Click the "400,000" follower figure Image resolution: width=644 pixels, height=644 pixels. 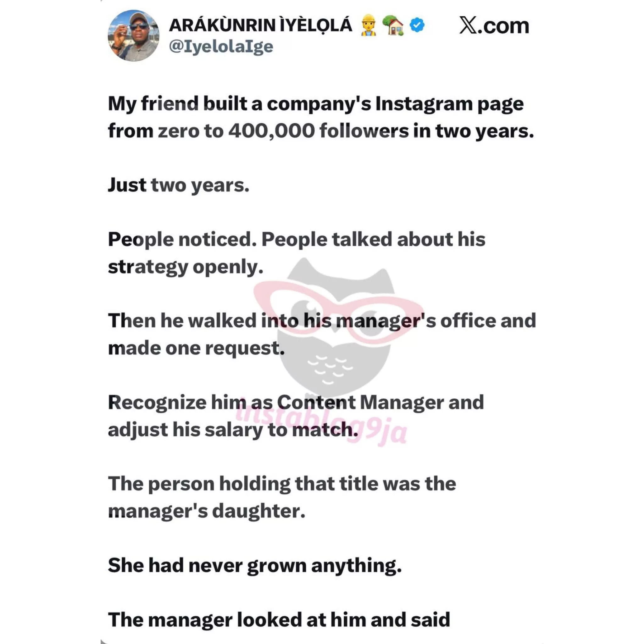[x=271, y=131]
